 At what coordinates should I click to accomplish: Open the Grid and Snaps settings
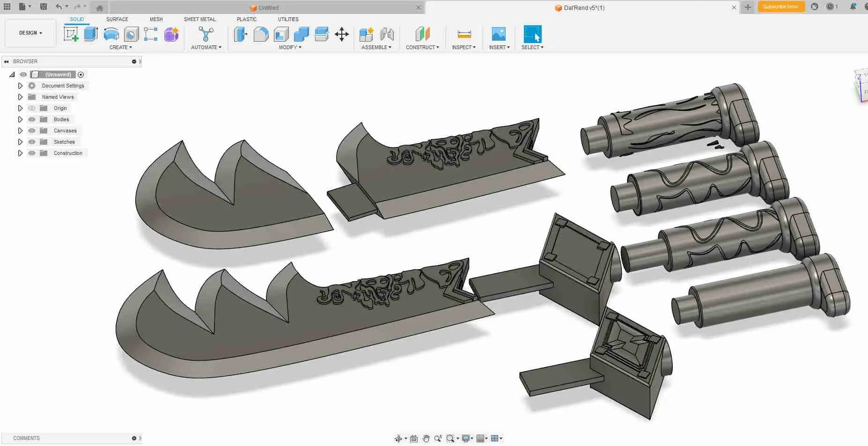pos(480,439)
